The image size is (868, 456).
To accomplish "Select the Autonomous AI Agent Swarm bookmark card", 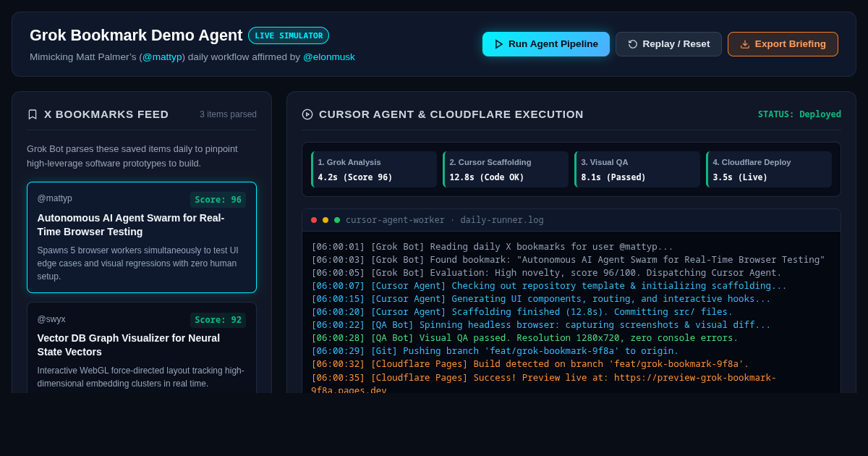I will 142,237.
